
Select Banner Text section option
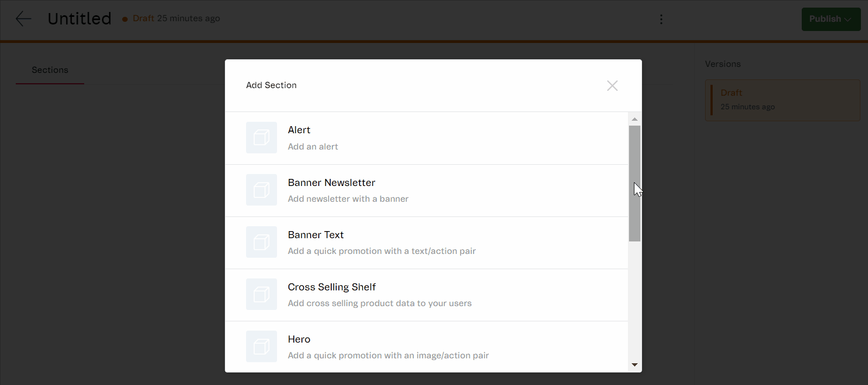coord(316,235)
